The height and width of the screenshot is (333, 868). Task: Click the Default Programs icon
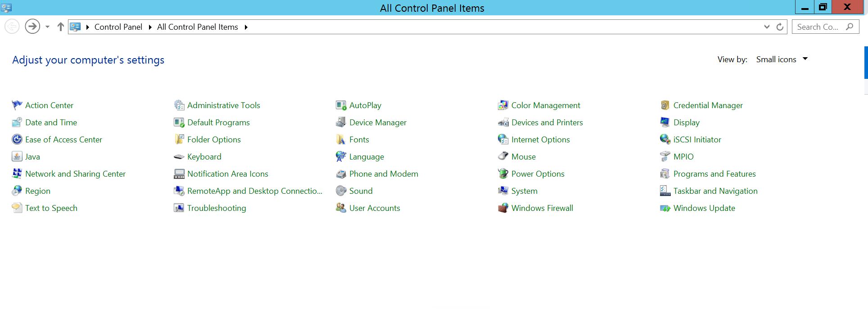tap(179, 123)
